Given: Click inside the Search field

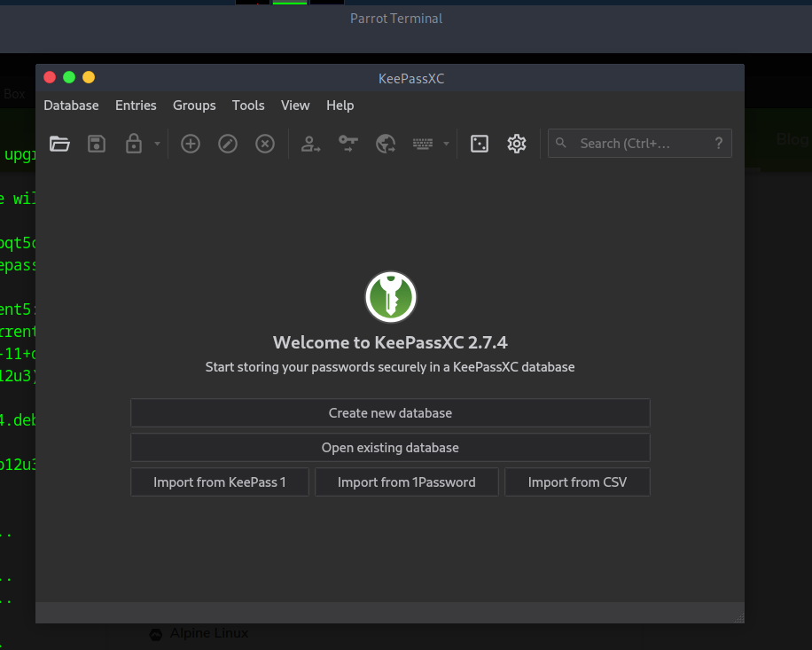Looking at the screenshot, I should click(639, 144).
